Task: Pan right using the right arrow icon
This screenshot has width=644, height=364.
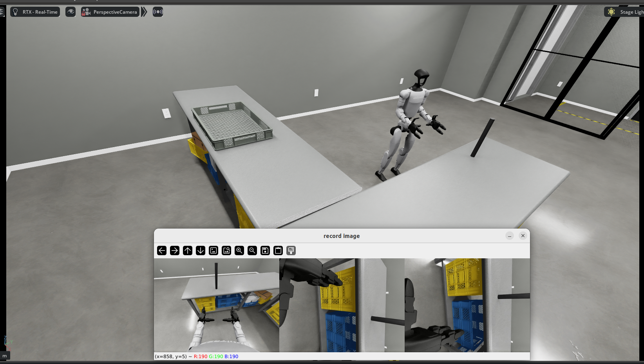Action: click(175, 250)
